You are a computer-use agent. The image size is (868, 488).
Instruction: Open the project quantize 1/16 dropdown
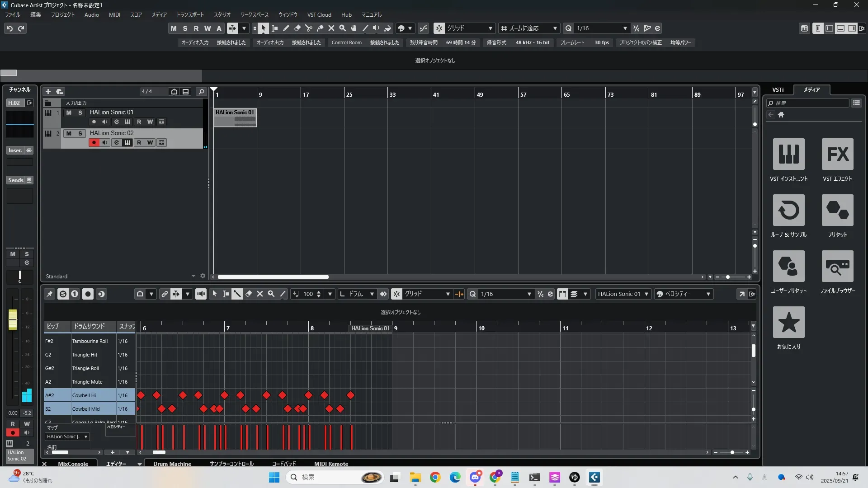tap(625, 28)
